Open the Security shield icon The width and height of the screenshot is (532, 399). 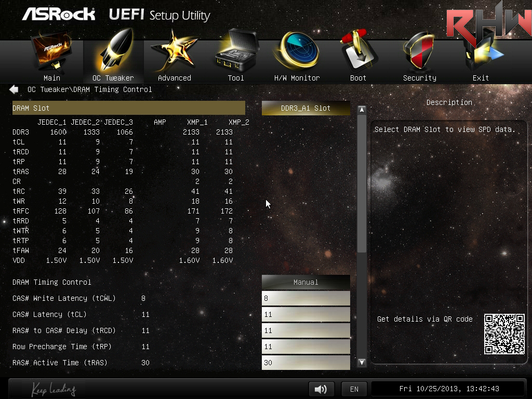(x=419, y=51)
